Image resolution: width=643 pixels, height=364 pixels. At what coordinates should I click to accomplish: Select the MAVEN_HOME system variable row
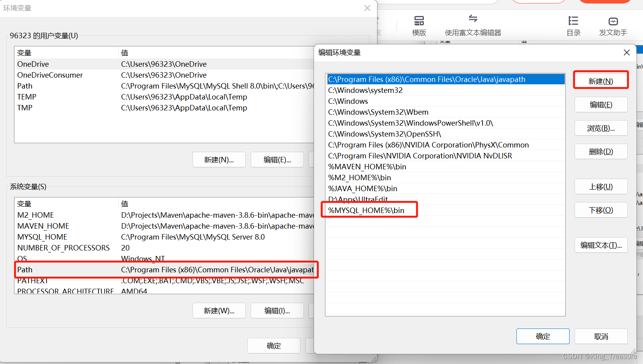click(164, 226)
